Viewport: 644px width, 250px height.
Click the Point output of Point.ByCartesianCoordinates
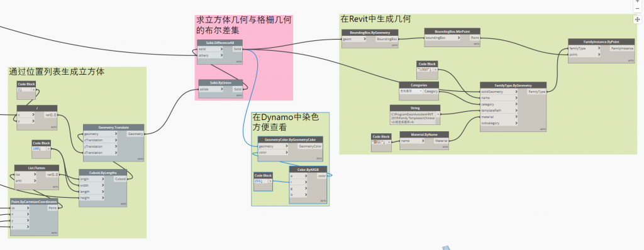[x=53, y=208]
